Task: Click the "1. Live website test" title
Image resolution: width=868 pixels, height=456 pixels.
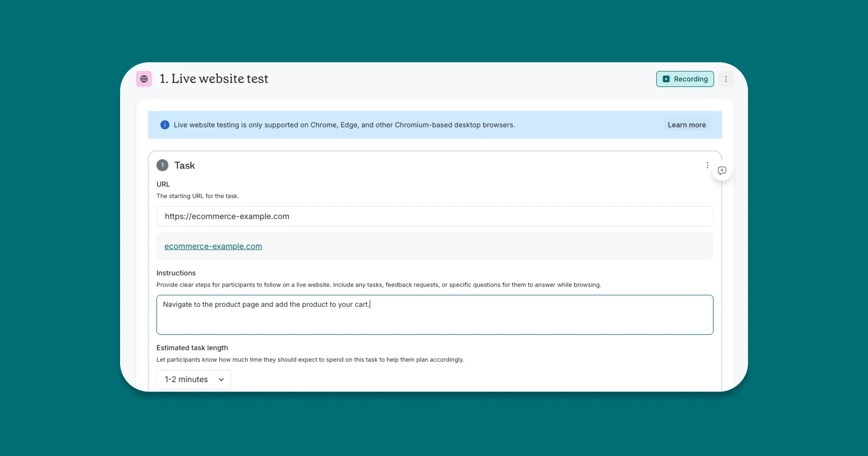Action: click(x=214, y=79)
